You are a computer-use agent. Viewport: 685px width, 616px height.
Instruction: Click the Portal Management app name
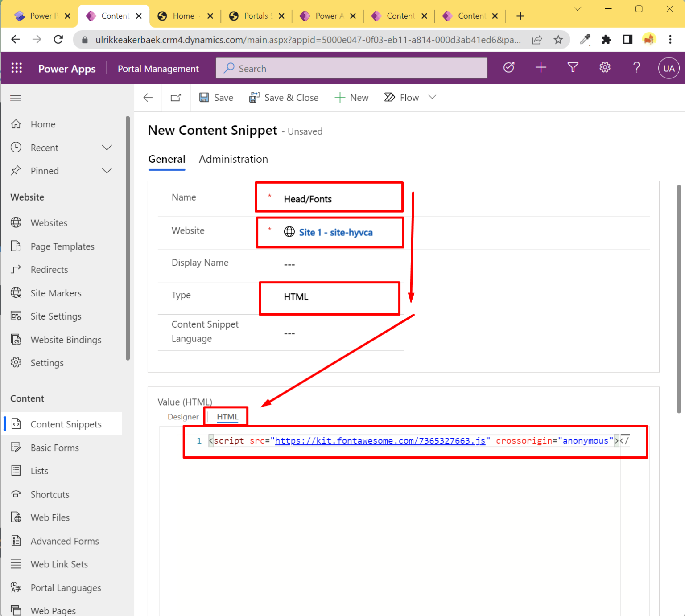[158, 69]
